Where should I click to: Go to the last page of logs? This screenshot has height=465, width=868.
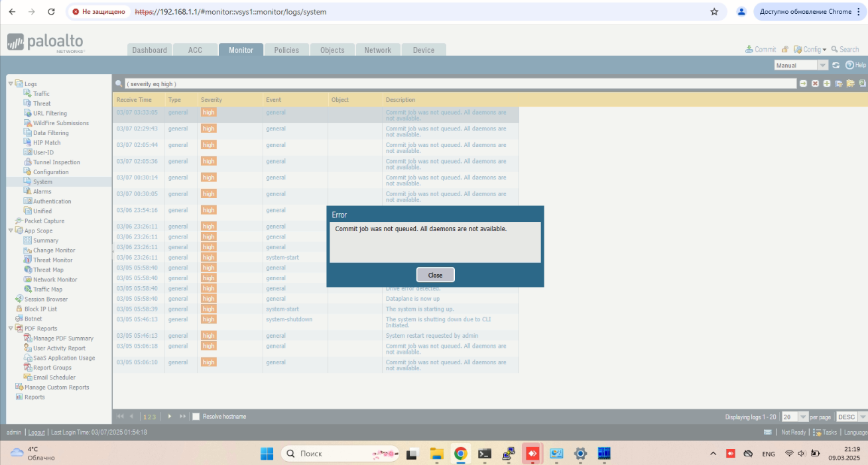(x=182, y=416)
